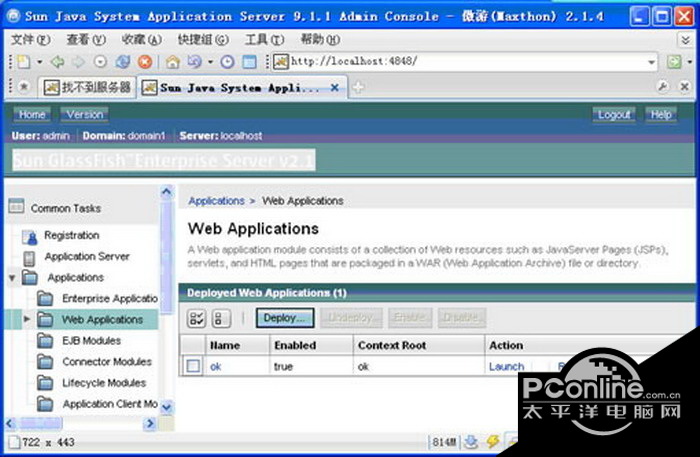Click the Go button beside address bar
The image size is (700, 457).
pos(674,62)
